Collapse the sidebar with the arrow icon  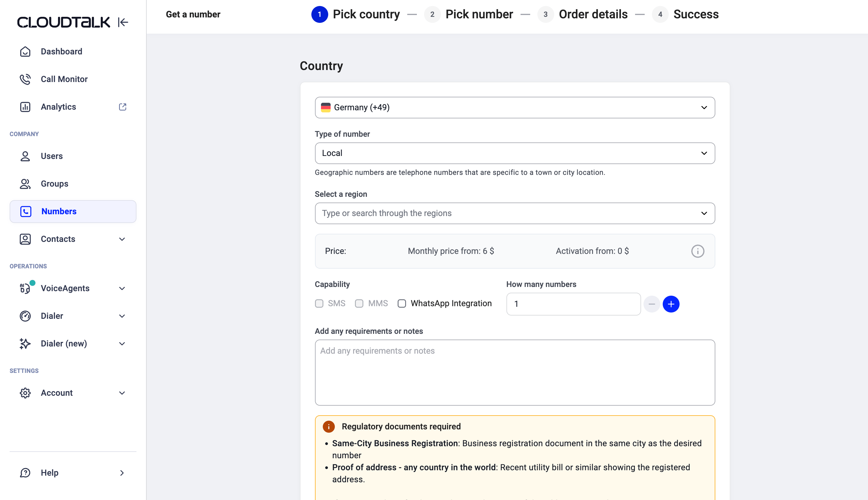[123, 22]
